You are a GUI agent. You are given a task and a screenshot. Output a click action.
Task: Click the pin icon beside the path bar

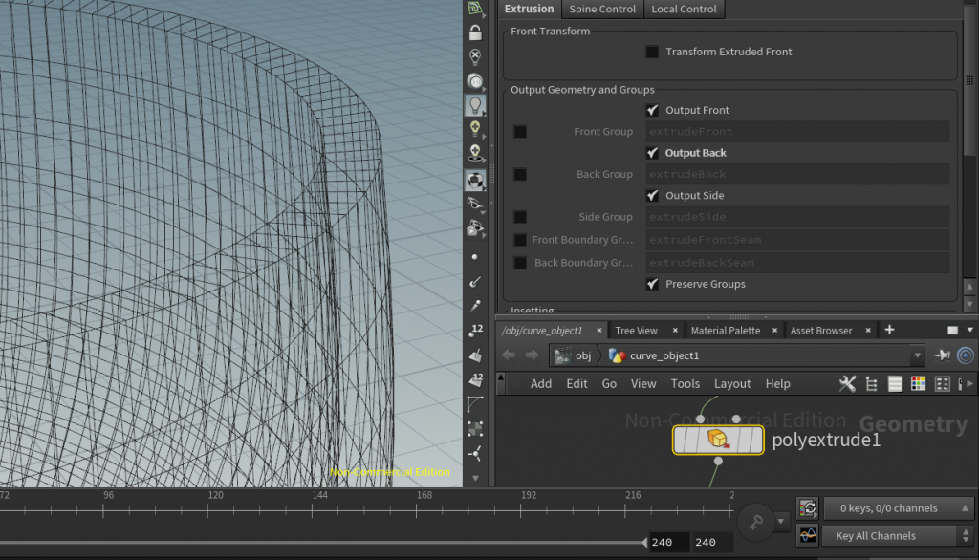pos(944,355)
